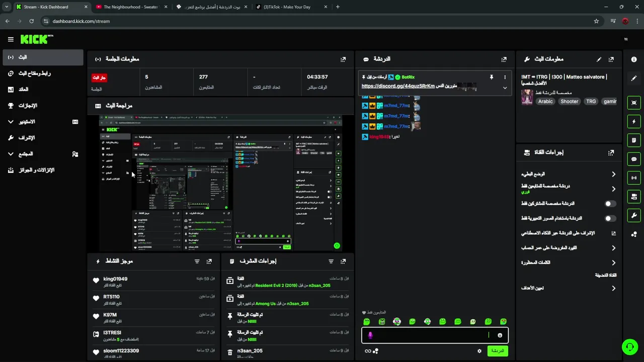The image size is (644, 362).
Task: Click inside the chat message input
Action: (x=435, y=335)
